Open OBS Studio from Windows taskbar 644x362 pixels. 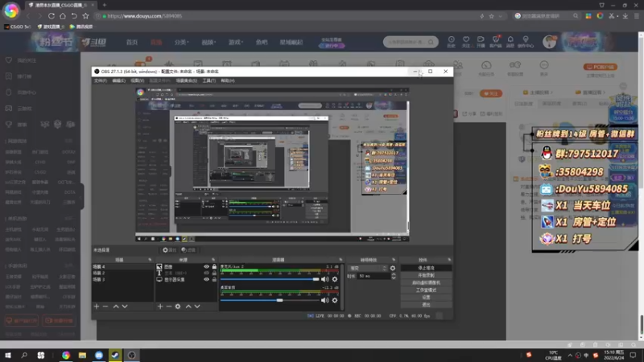click(132, 355)
